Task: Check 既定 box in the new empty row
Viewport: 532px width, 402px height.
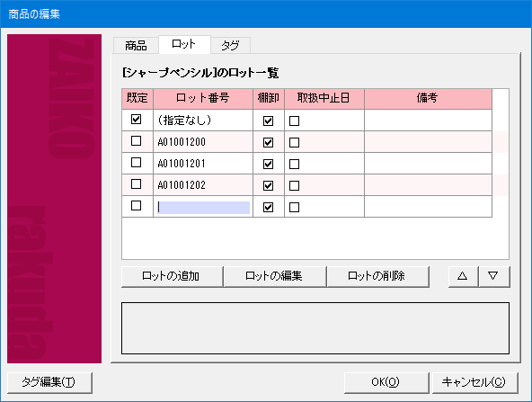Action: click(x=136, y=205)
